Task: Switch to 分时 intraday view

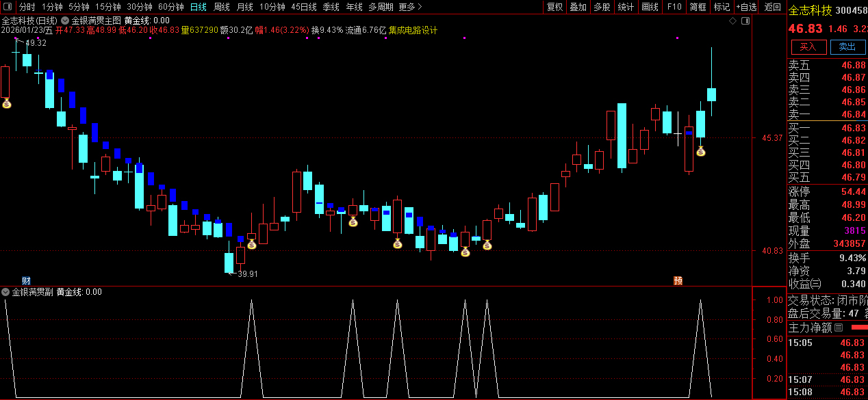Action: (27, 7)
